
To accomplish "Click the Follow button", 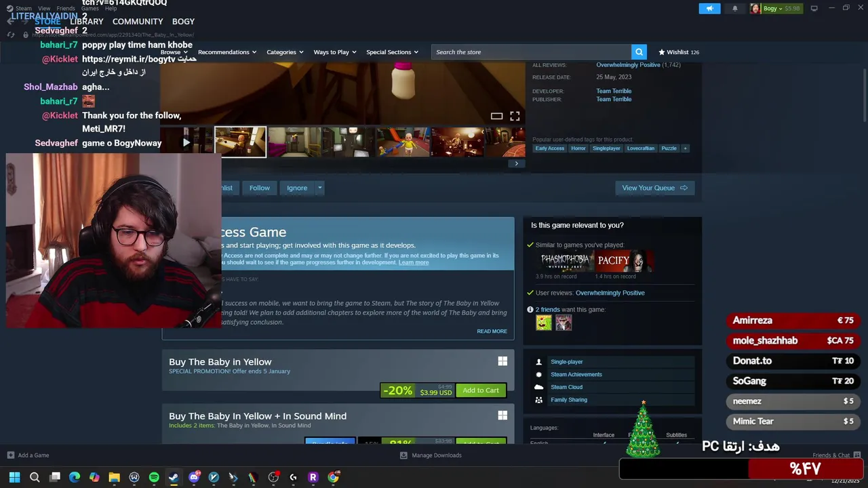I will (x=259, y=188).
